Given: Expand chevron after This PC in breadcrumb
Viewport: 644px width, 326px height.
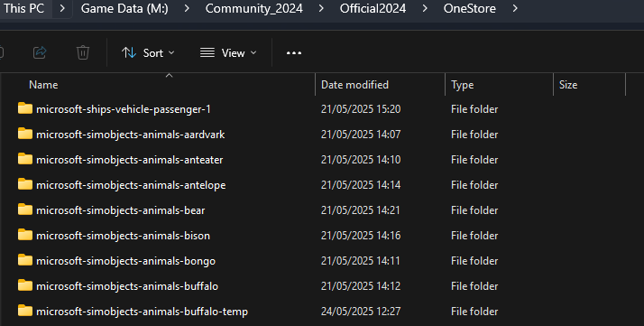Looking at the screenshot, I should coord(62,8).
